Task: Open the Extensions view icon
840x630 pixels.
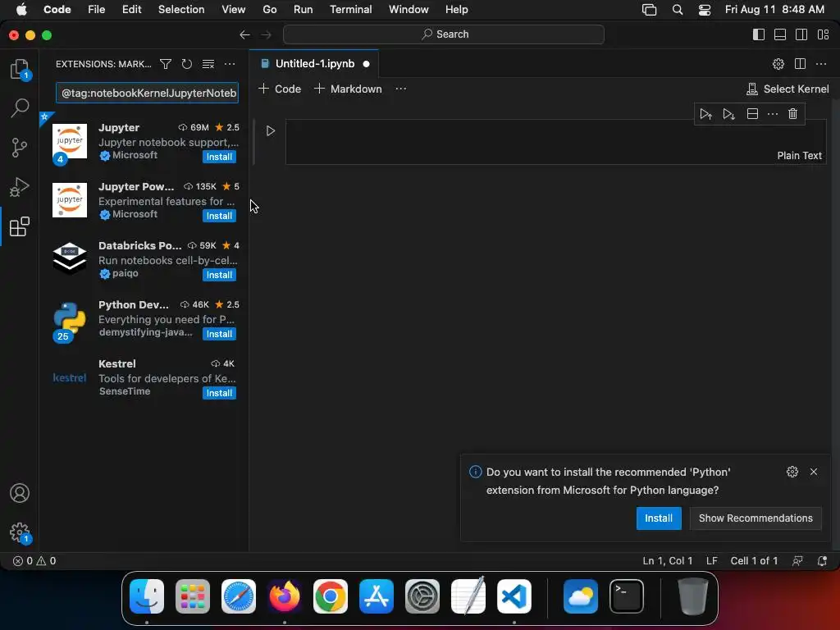Action: (20, 226)
